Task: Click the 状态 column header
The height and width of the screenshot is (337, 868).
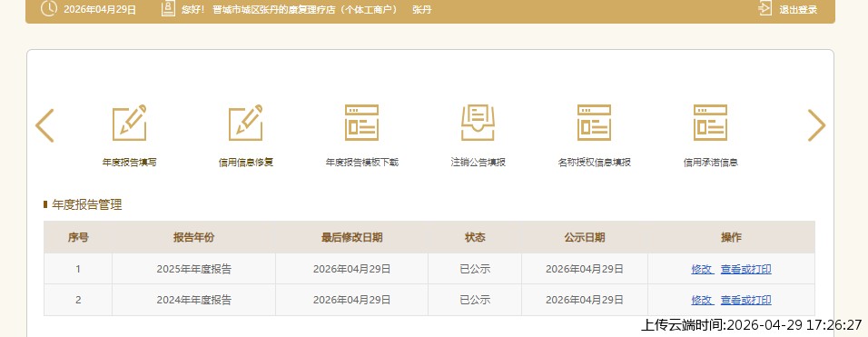Action: 475,237
